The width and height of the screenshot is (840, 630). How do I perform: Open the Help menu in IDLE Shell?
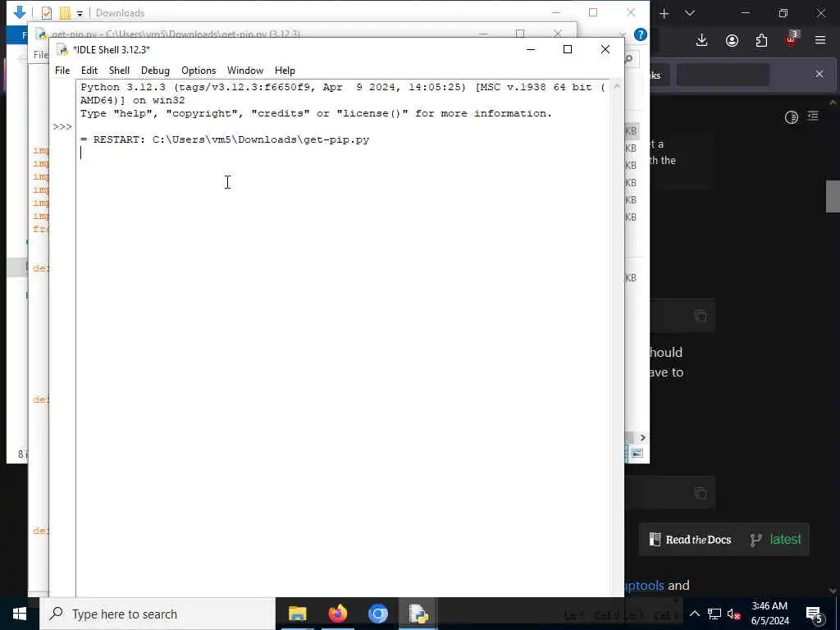click(285, 71)
